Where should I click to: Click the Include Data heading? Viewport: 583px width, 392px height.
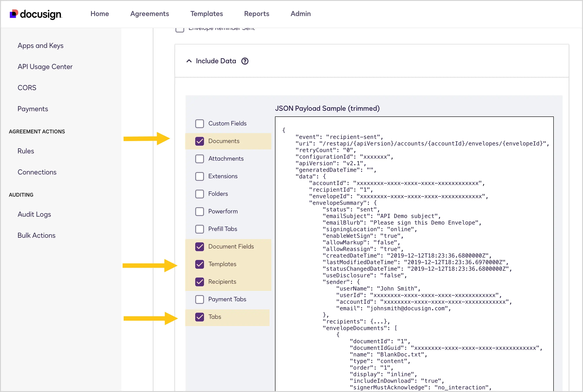pos(216,61)
